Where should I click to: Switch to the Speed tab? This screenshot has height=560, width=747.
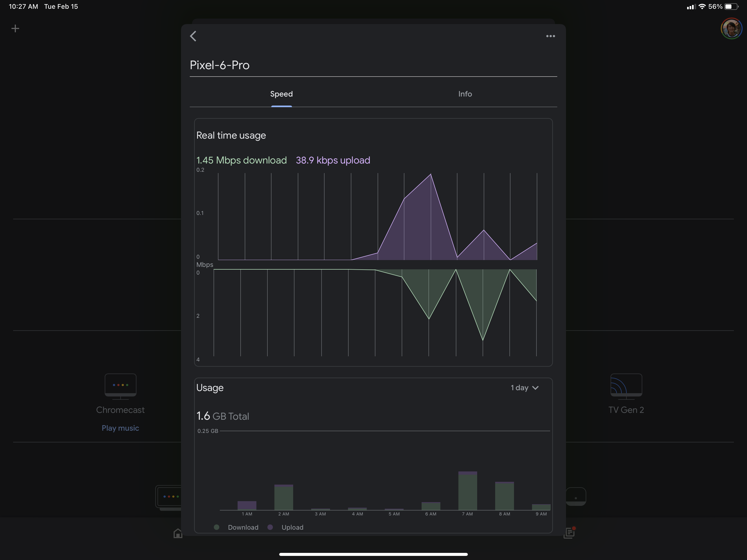281,94
